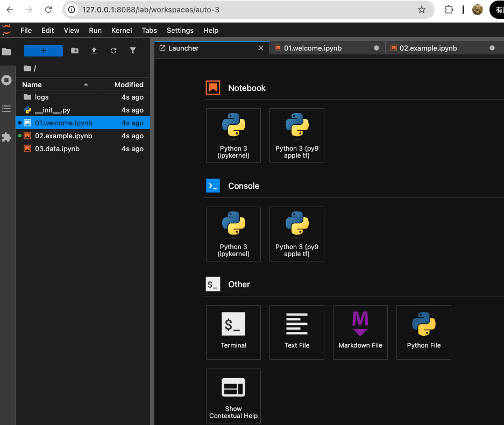This screenshot has height=425, width=504.
Task: Click the browser back arrow
Action: click(x=10, y=10)
